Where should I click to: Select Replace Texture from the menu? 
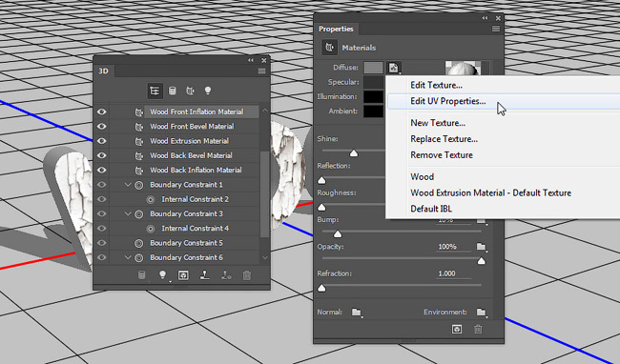pyautogui.click(x=444, y=139)
